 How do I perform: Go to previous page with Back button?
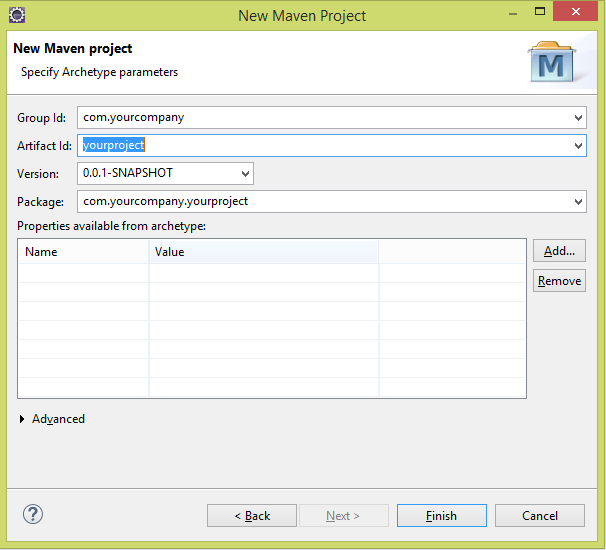pyautogui.click(x=252, y=516)
